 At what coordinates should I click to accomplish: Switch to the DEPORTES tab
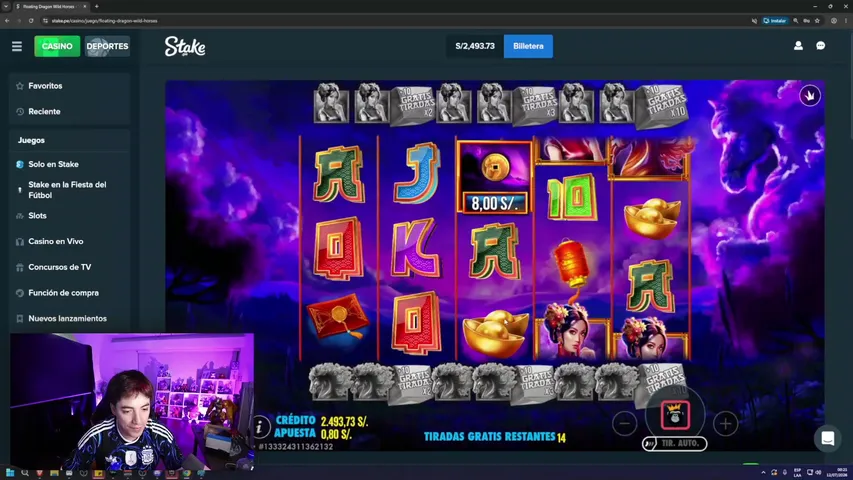pyautogui.click(x=107, y=46)
